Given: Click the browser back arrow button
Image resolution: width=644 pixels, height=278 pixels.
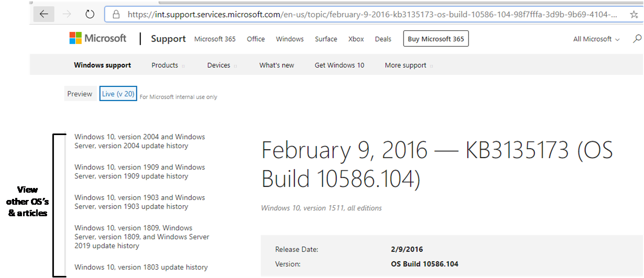Looking at the screenshot, I should click(44, 14).
